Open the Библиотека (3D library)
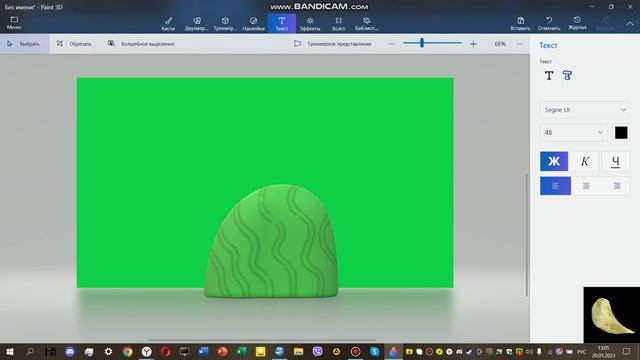This screenshot has height=360, width=640. tap(367, 24)
